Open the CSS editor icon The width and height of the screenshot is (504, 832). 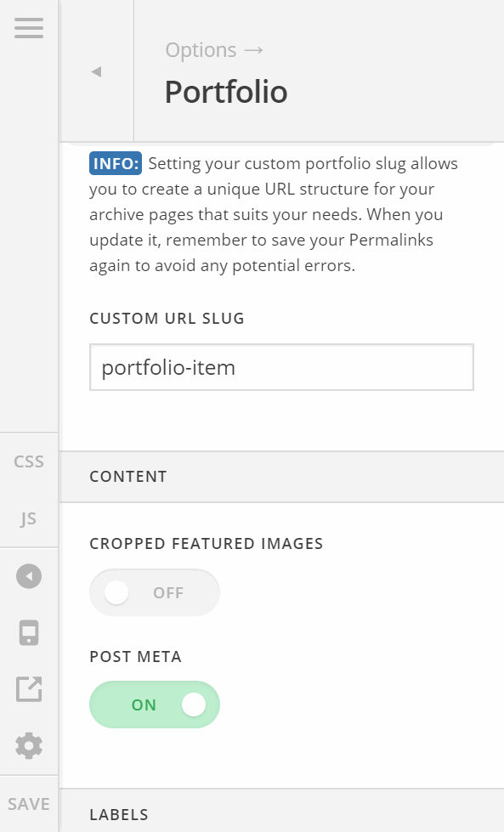coord(28,461)
